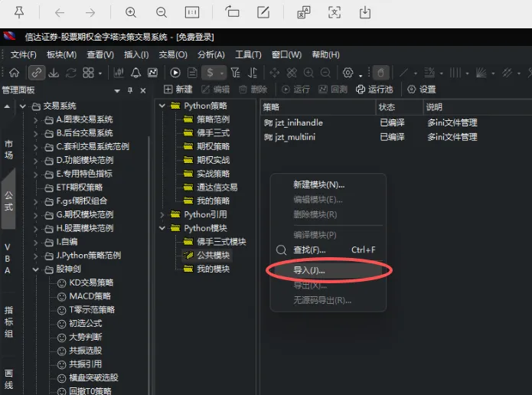Open the 交易(O) menu
The image size is (532, 395).
173,54
